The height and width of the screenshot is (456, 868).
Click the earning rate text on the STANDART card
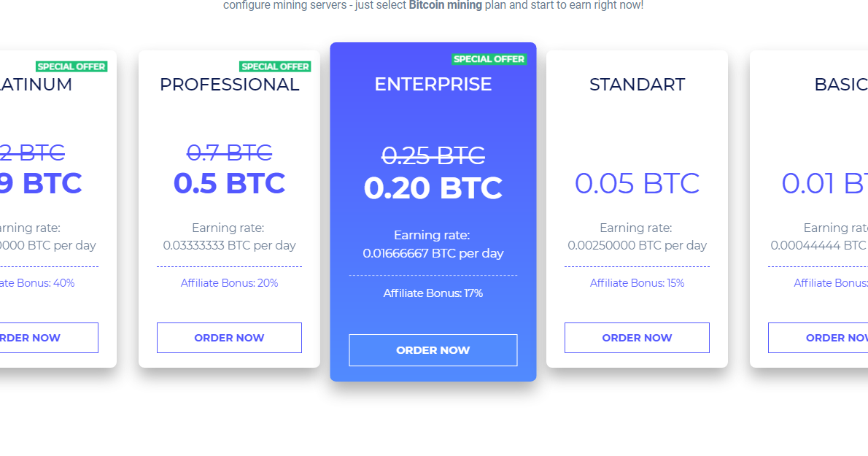click(x=637, y=236)
